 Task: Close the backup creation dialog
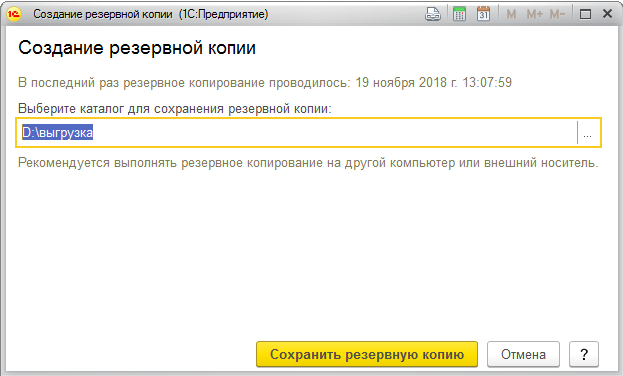tap(607, 14)
